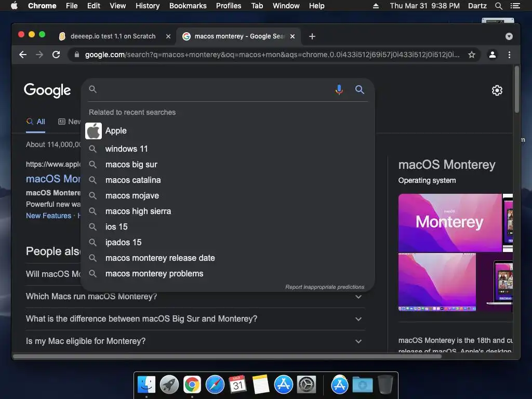
Task: Open the Chrome profile avatar icon
Action: pyautogui.click(x=493, y=55)
